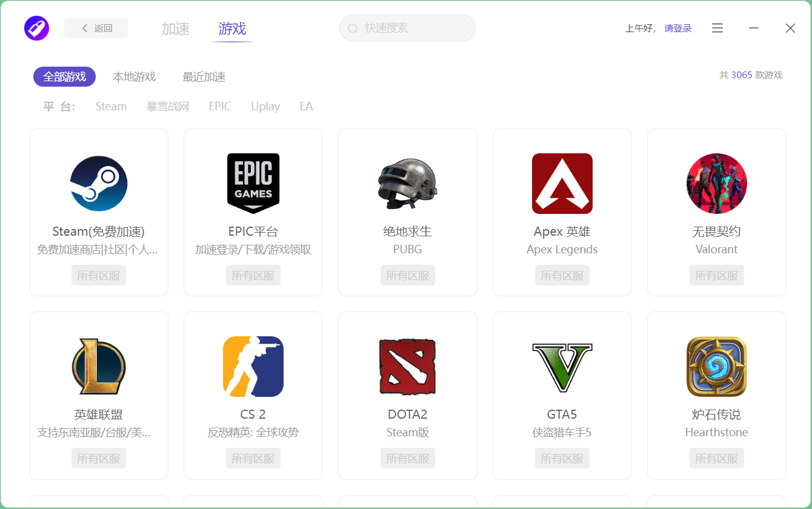Open 所有区服 dropdown under GTA5

coord(562,459)
